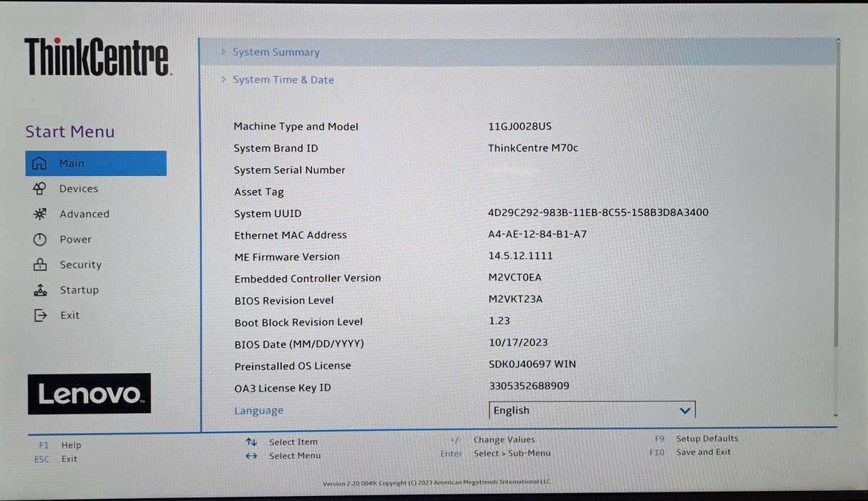
Task: Open the Main menu item
Action: click(x=96, y=163)
